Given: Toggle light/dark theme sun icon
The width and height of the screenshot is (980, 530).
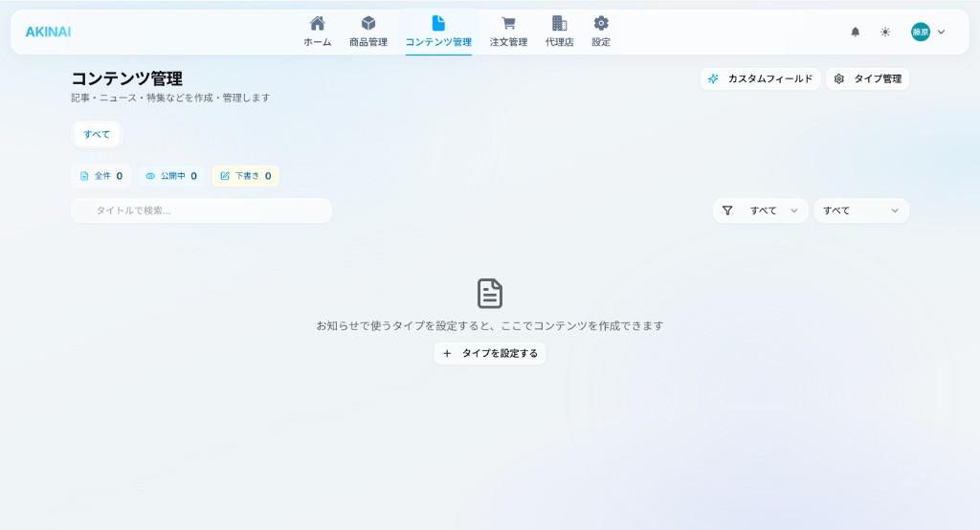Looking at the screenshot, I should pyautogui.click(x=885, y=32).
